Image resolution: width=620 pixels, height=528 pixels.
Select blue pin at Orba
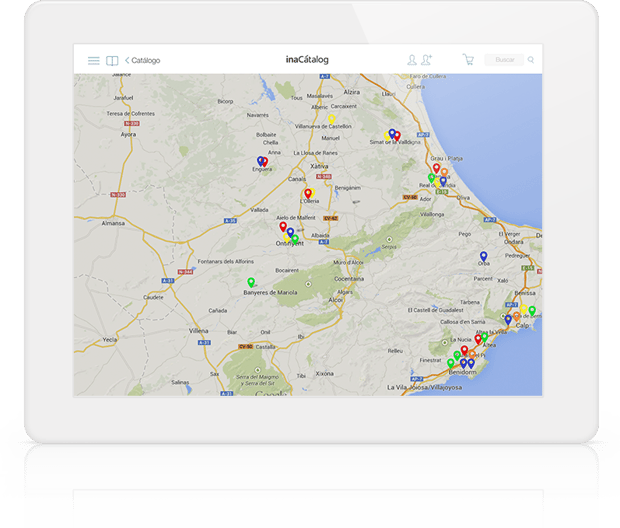(484, 256)
